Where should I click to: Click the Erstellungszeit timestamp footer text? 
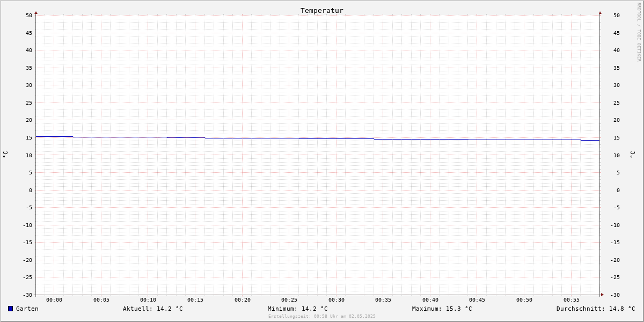click(x=322, y=316)
